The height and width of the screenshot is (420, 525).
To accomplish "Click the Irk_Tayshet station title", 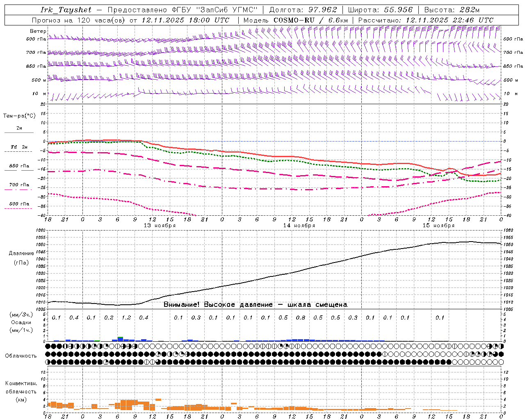I will tap(66, 10).
